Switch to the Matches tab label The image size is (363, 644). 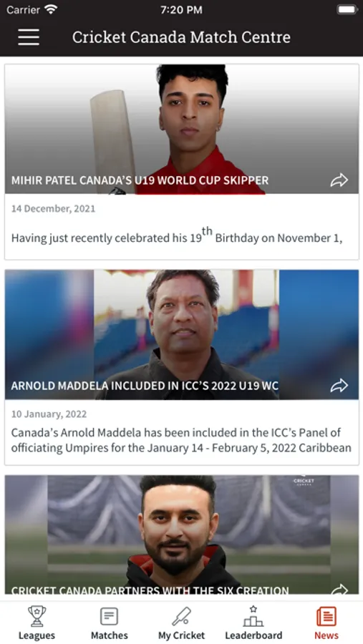(x=109, y=635)
